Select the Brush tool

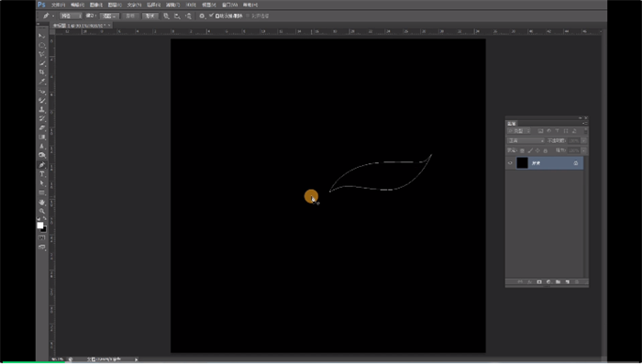pos(42,100)
